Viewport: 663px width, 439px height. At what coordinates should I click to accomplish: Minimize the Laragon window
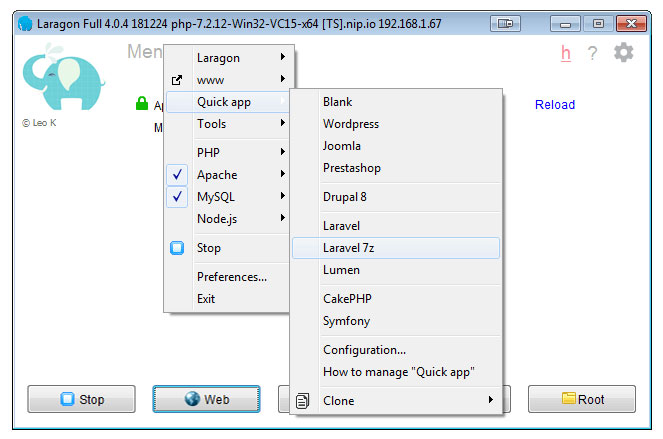tap(565, 23)
